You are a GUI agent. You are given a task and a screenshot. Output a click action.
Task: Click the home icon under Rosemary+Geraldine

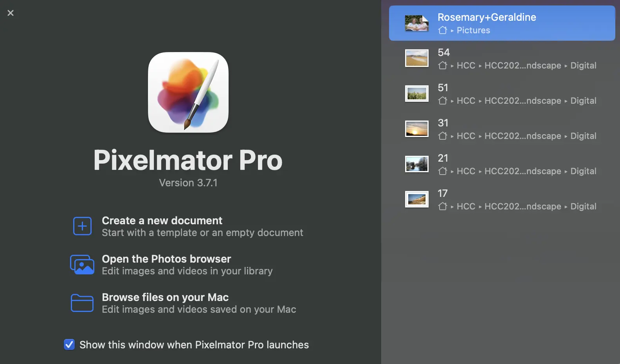point(443,30)
